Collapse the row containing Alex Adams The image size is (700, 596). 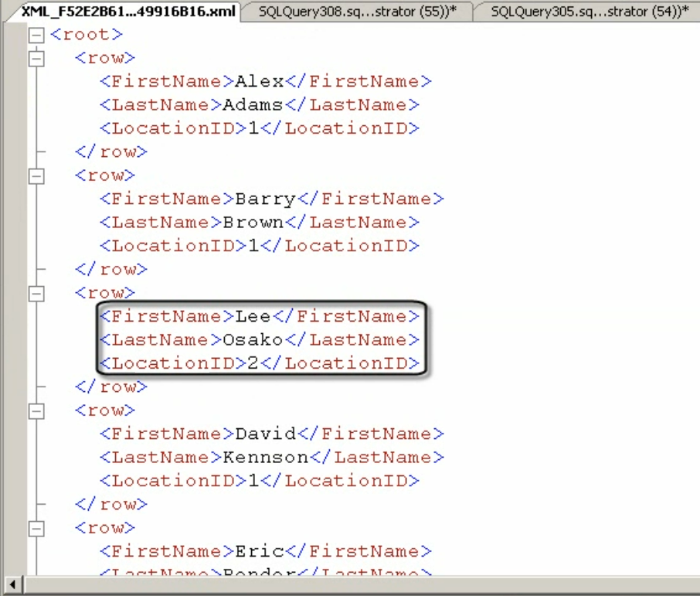[36, 59]
